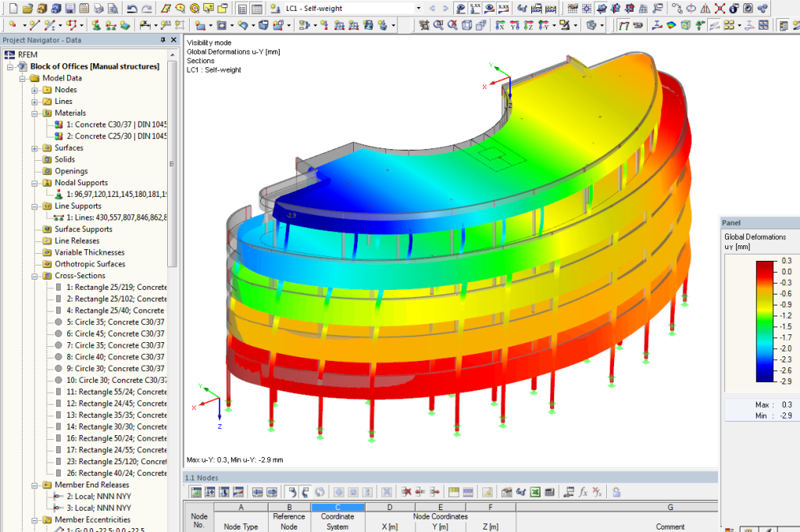The image size is (800, 532).
Task: Show numbering with the X.XX toolbar icon
Action: (x=473, y=8)
